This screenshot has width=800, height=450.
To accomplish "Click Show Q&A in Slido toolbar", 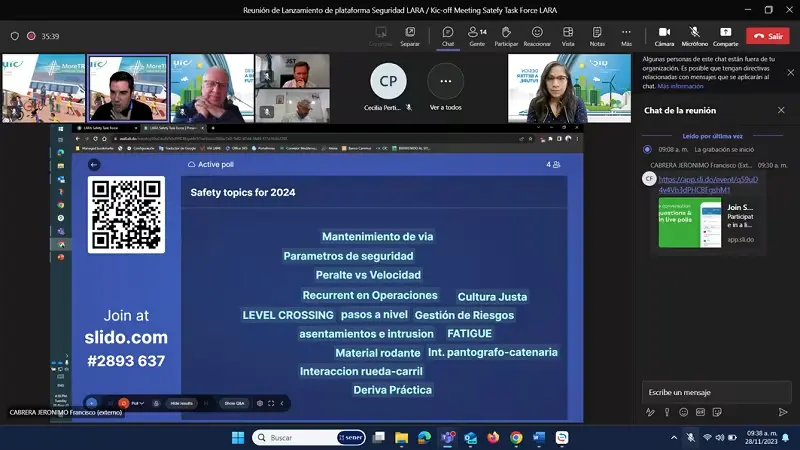I will [234, 403].
